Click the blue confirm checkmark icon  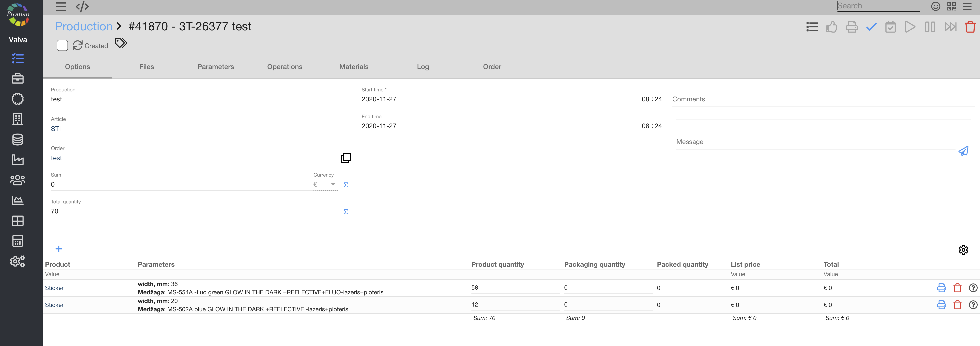pos(871,27)
